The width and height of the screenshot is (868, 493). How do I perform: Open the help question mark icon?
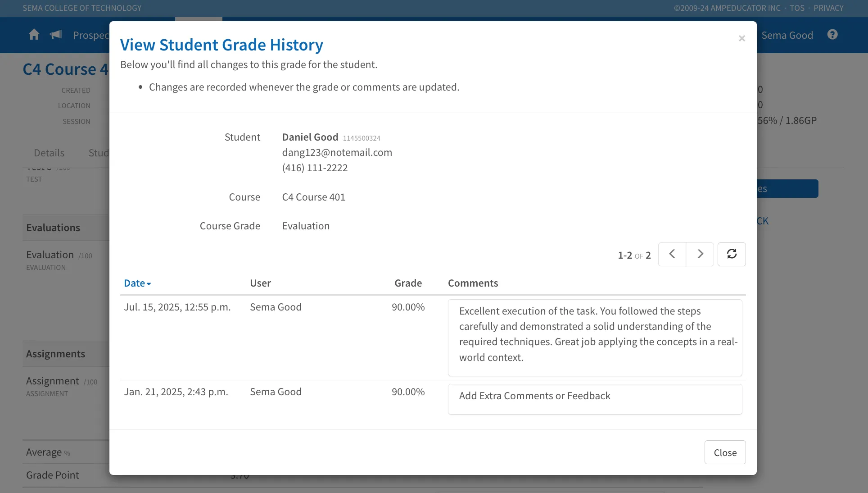coord(832,35)
